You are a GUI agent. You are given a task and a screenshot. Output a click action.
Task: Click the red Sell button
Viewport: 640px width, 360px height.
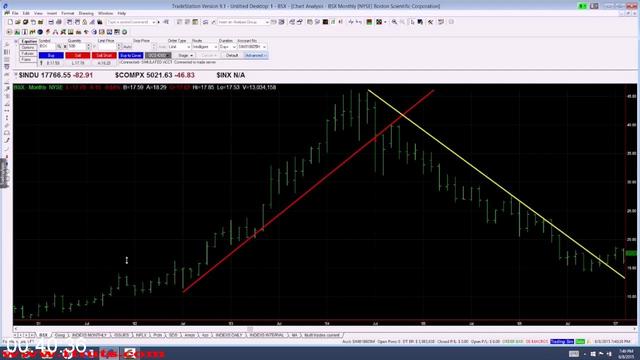tap(78, 55)
